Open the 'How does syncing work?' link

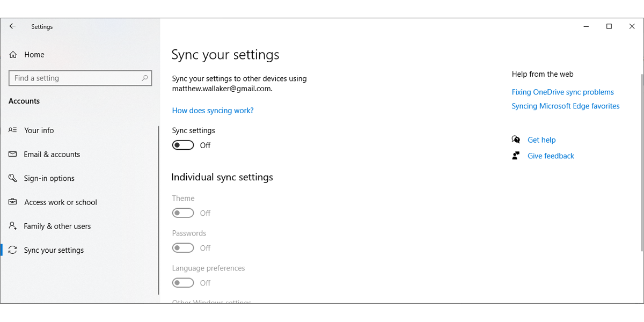tap(213, 110)
